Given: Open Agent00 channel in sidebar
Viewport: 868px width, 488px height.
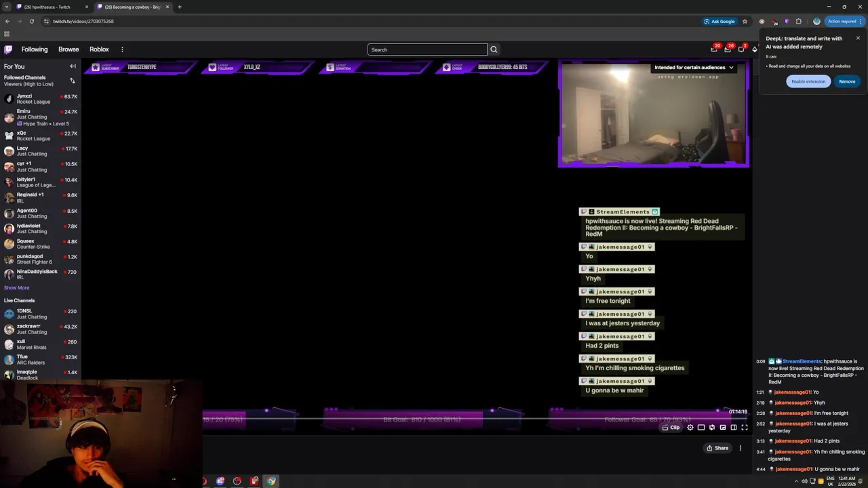Looking at the screenshot, I should [x=41, y=213].
